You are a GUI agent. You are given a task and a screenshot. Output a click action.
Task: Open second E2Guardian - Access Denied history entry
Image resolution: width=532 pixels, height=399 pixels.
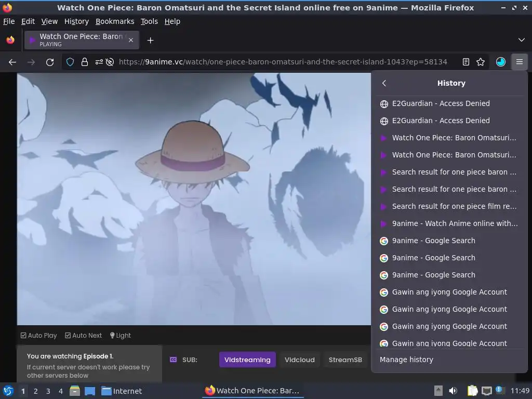tap(449, 121)
